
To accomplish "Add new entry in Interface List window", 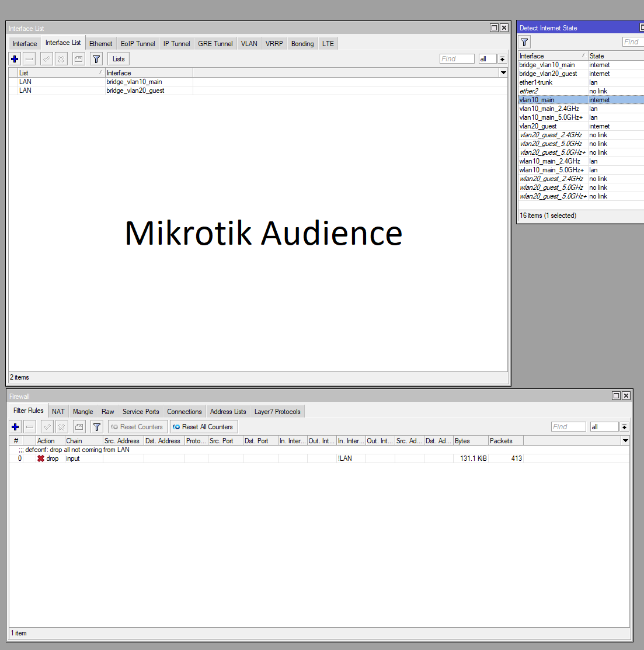I will tap(15, 59).
